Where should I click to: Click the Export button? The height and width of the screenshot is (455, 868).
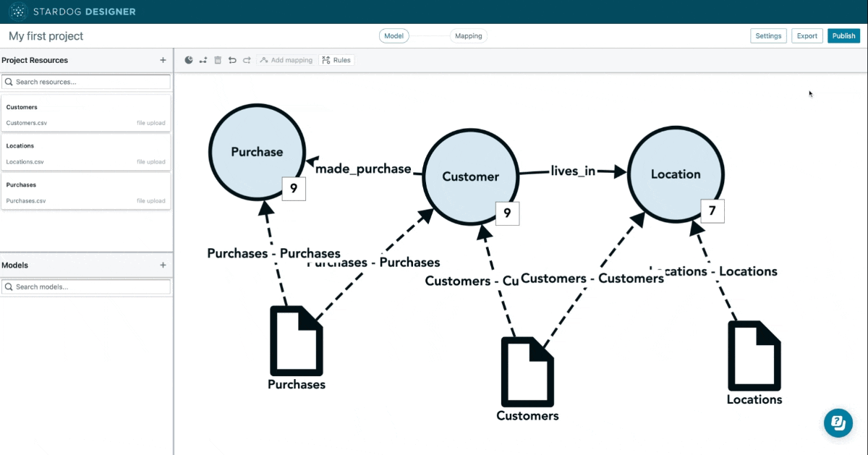807,36
